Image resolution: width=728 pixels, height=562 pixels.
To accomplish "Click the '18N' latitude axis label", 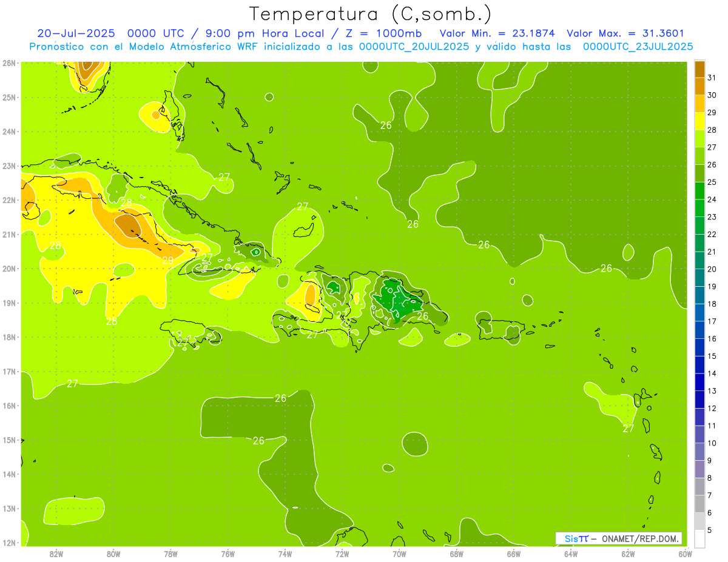I will pos(8,337).
